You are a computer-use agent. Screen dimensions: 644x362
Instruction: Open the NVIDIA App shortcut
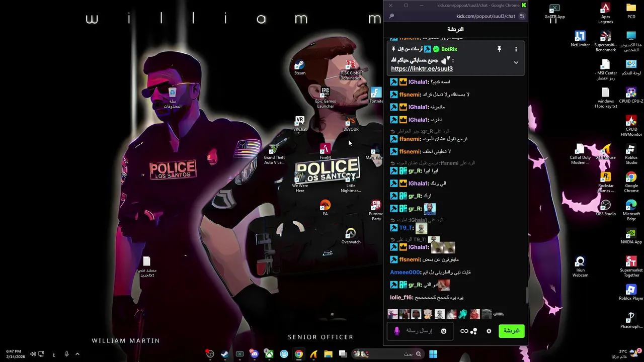pyautogui.click(x=631, y=236)
